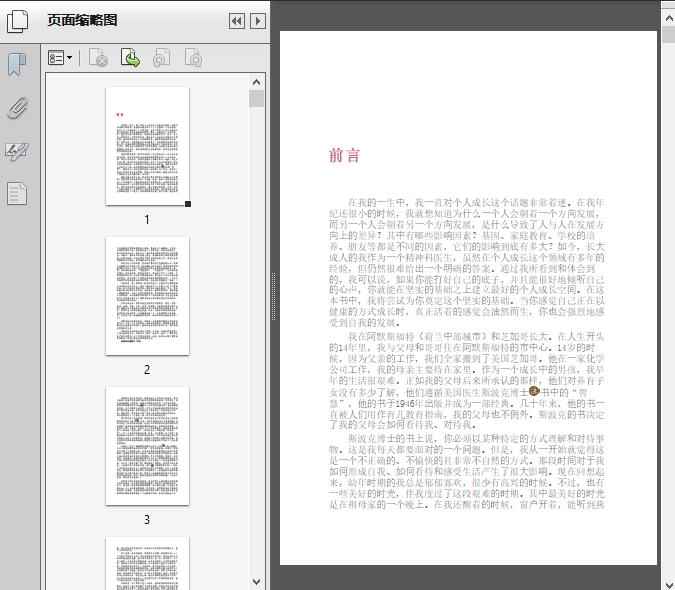Click the page 1 thumbnail resize handle square
Screen dimensions: 675x590
pos(188,204)
